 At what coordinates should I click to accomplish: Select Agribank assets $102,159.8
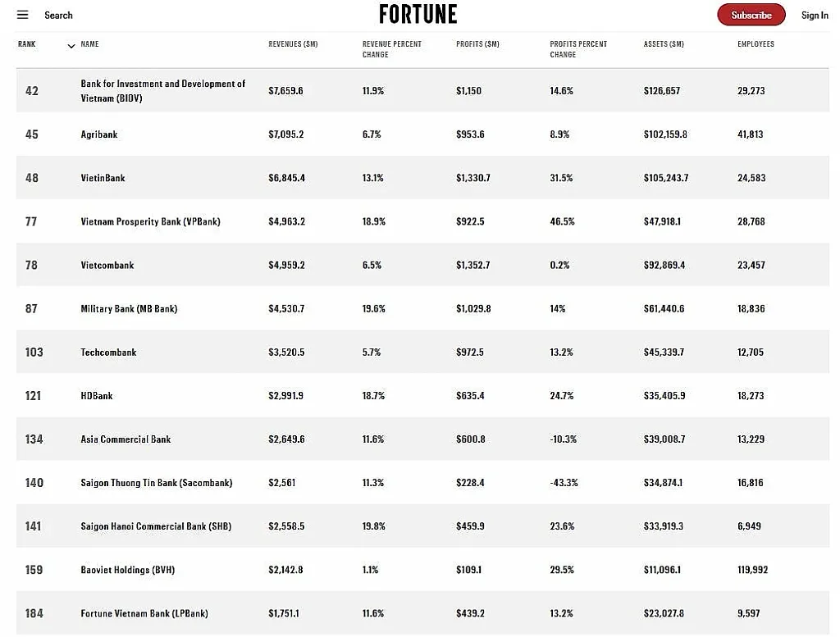pyautogui.click(x=665, y=134)
